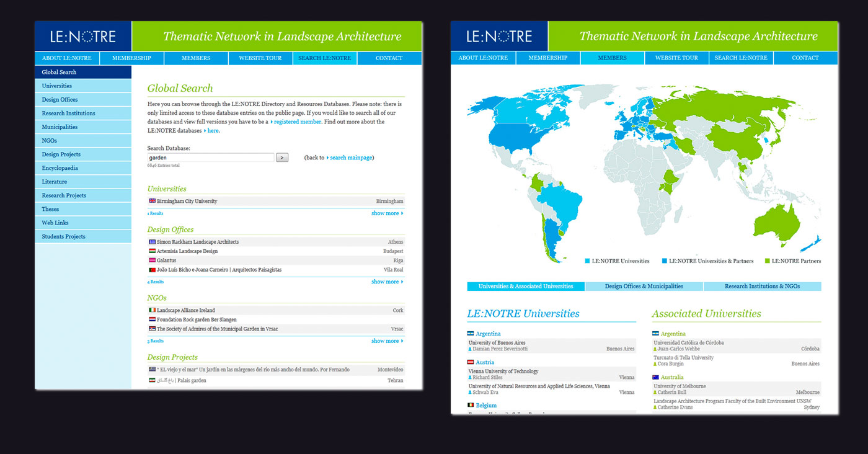This screenshot has height=454, width=868.
Task: Expand show more under Design Offices results
Action: click(x=387, y=282)
